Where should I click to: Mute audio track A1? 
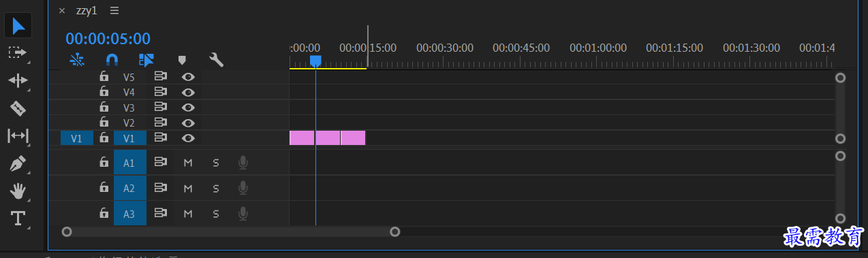pyautogui.click(x=189, y=163)
